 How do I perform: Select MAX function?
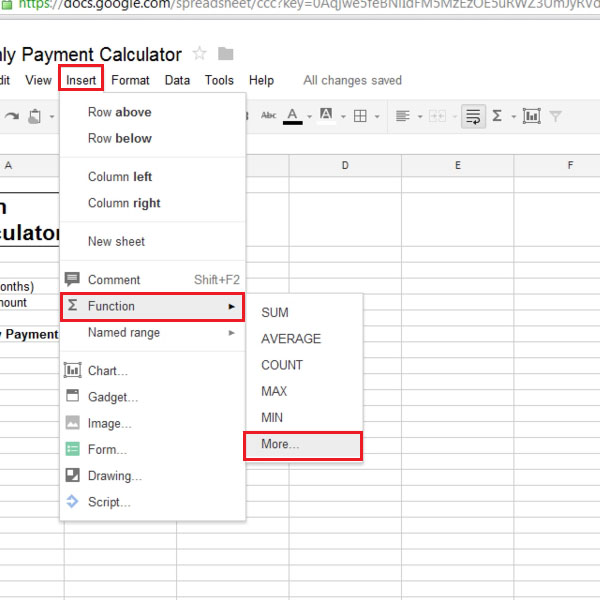pyautogui.click(x=304, y=391)
